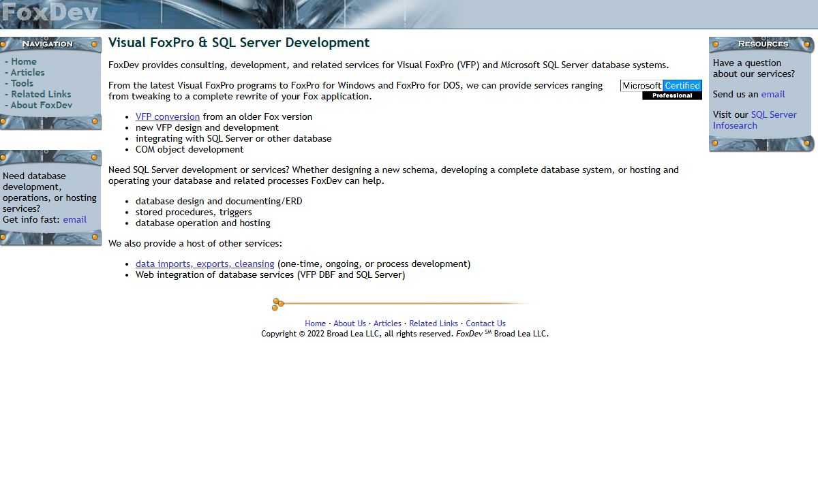Click the FoxDev logo in header
Screen dimensions: 818x504
(x=50, y=14)
